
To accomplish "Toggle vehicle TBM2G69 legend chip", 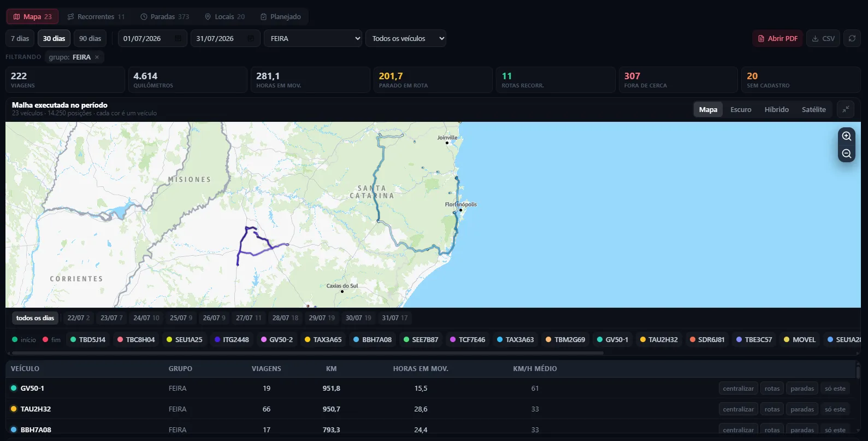I will 565,339.
